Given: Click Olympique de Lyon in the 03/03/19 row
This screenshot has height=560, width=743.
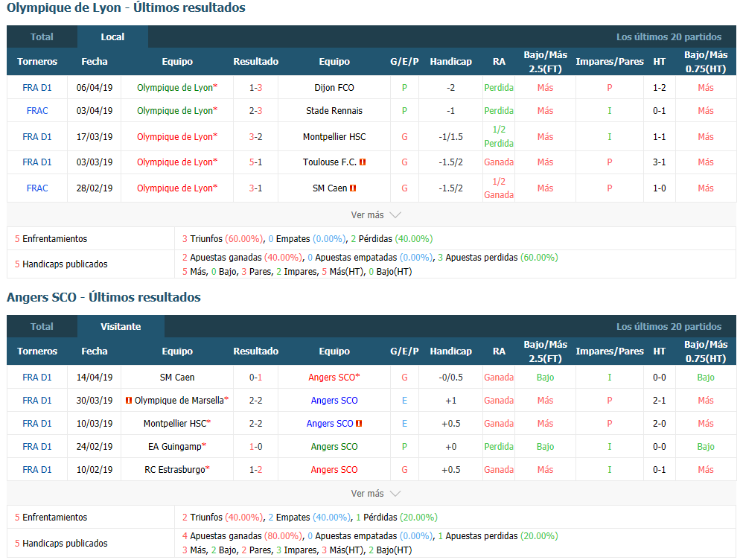Looking at the screenshot, I should click(x=175, y=162).
